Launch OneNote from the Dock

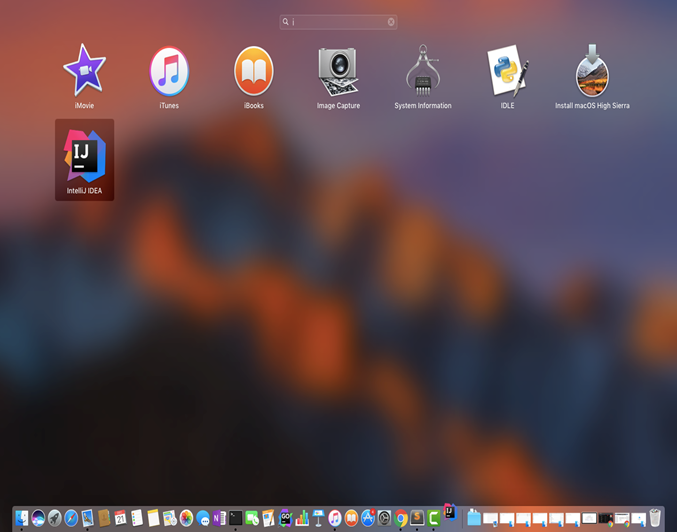tap(219, 518)
